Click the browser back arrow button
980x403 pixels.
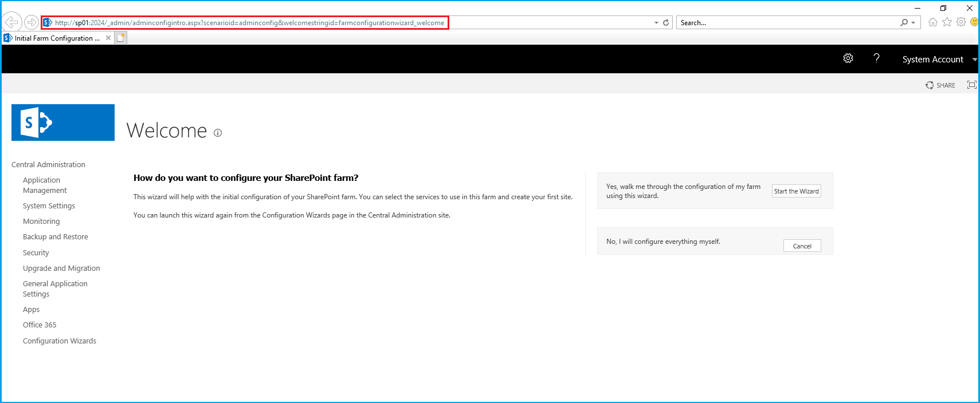tap(11, 22)
